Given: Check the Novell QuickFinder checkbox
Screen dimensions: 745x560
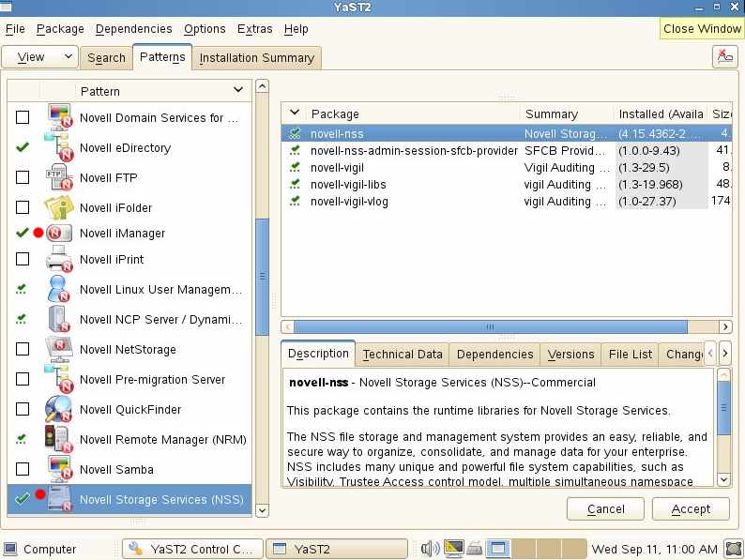Looking at the screenshot, I should click(23, 409).
